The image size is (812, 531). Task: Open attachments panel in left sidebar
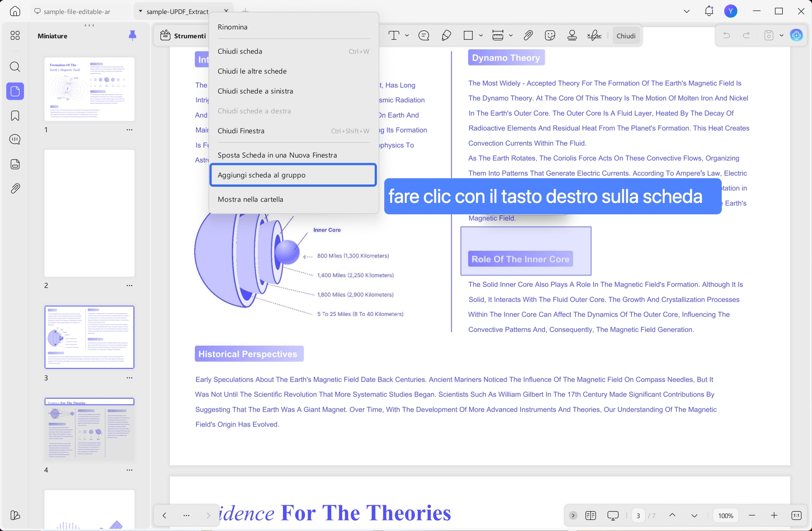click(x=15, y=189)
